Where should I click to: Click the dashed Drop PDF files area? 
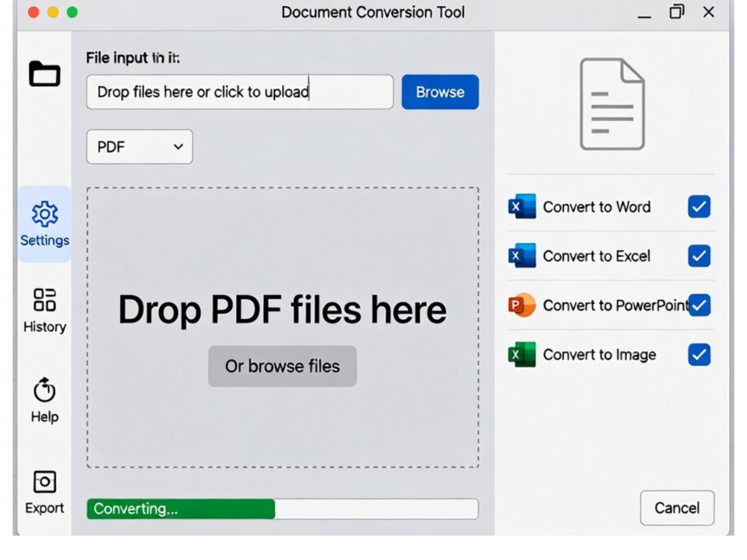click(x=282, y=327)
